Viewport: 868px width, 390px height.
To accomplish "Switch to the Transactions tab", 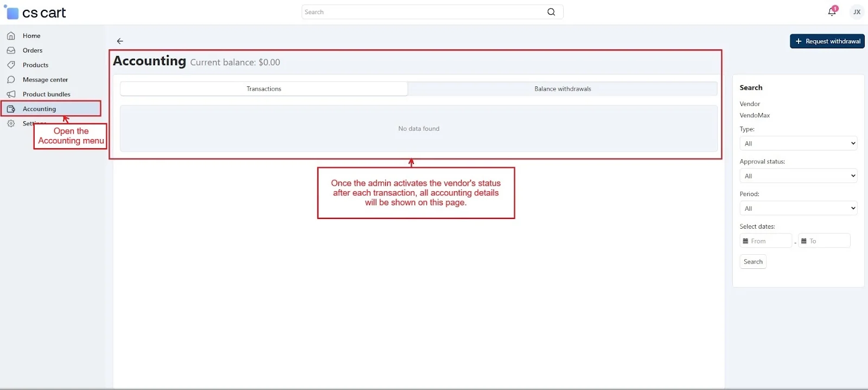I will (x=264, y=89).
